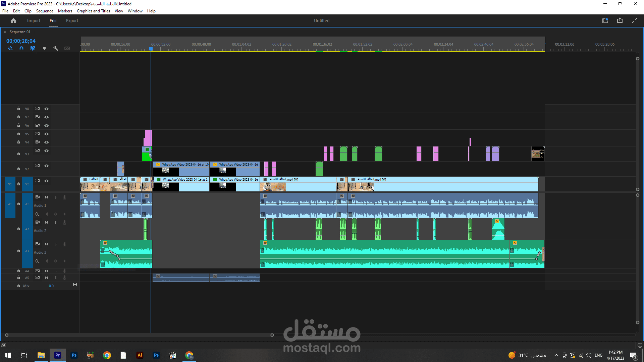Viewport: 644px width, 362px height.
Task: Toggle V3 track output eye
Action: tap(47, 151)
